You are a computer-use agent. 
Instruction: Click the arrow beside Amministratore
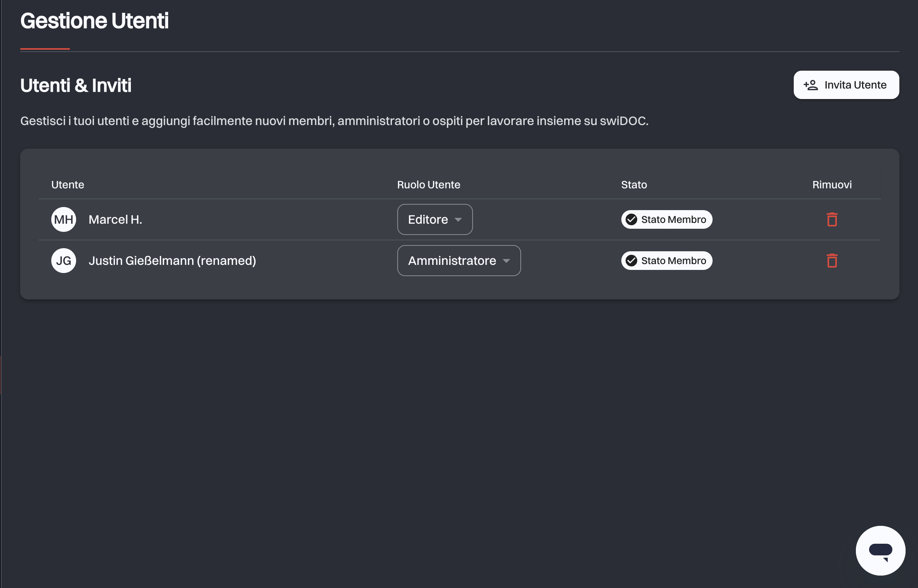506,261
